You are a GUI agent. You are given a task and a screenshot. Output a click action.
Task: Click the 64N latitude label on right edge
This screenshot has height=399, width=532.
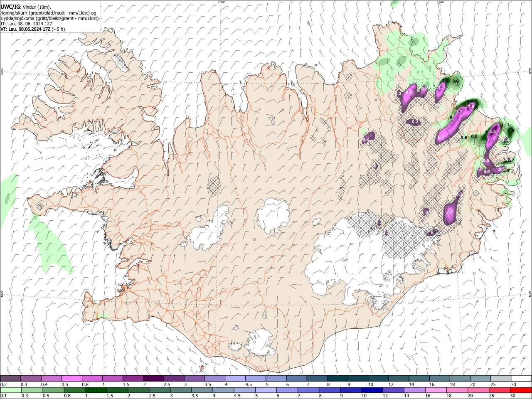pos(530,293)
